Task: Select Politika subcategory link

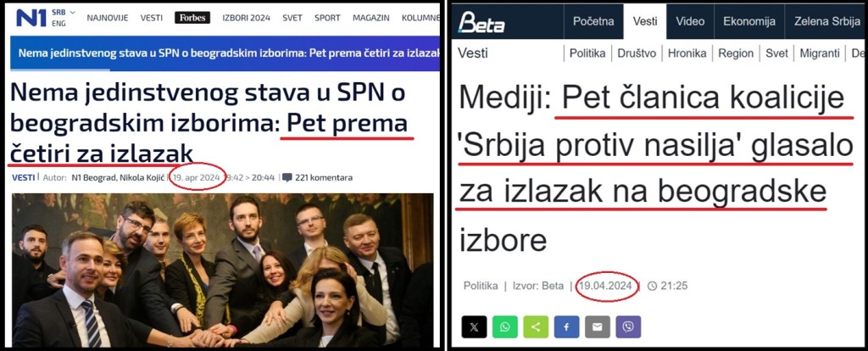Action: click(587, 53)
